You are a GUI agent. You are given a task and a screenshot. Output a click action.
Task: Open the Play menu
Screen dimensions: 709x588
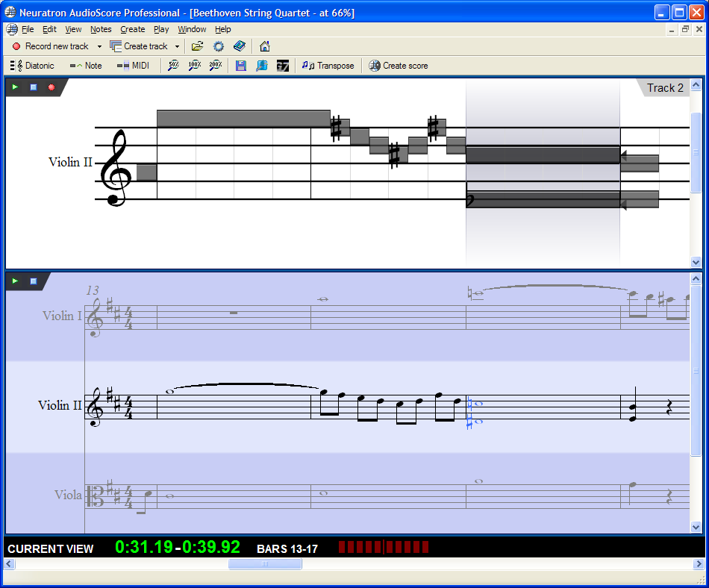tap(161, 29)
